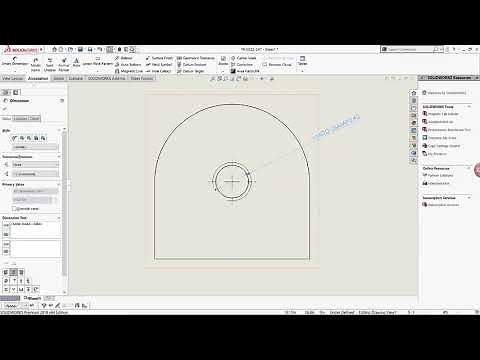The image size is (480, 360).
Task: Select the Area Hatch/Fill tool
Action: coord(245,71)
